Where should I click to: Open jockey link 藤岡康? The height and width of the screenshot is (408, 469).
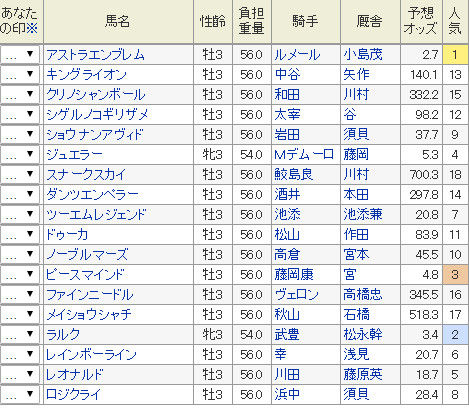click(x=294, y=275)
